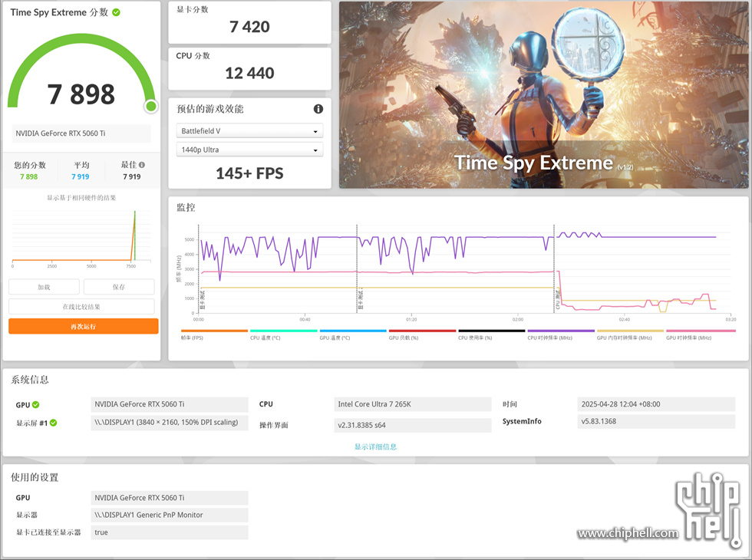The image size is (752, 560).
Task: Click the green check icon beside GPU in 系统信息
Action: click(x=36, y=405)
